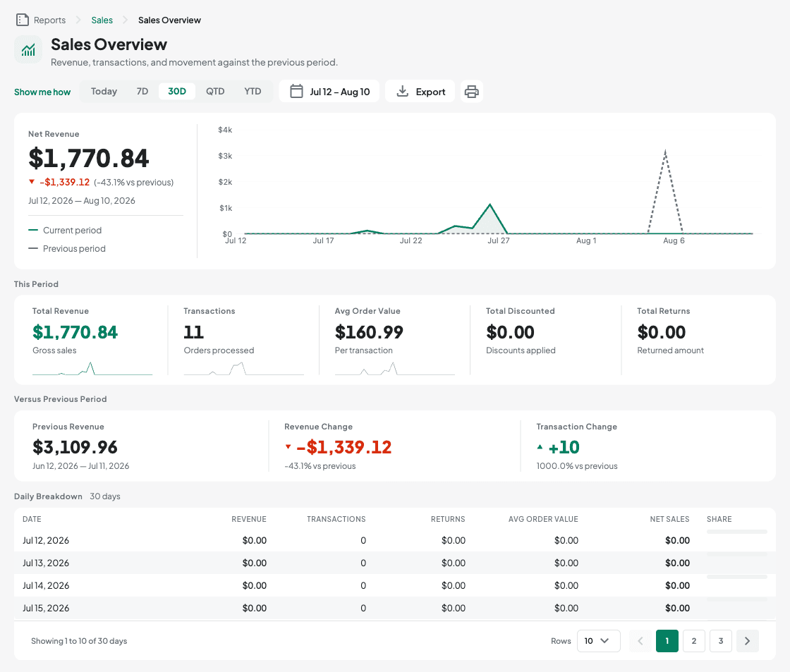
Task: Click the Showing 1 to 10 of 30 days text
Action: point(79,641)
